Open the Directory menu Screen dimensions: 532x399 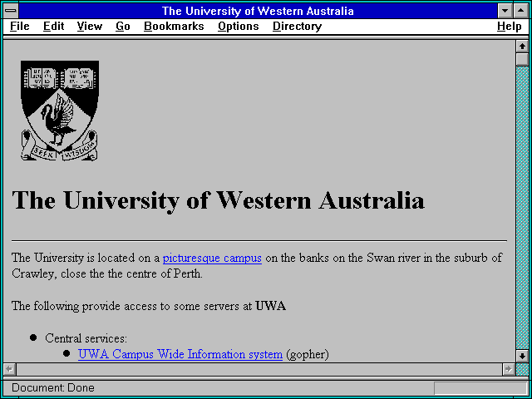[x=298, y=26]
